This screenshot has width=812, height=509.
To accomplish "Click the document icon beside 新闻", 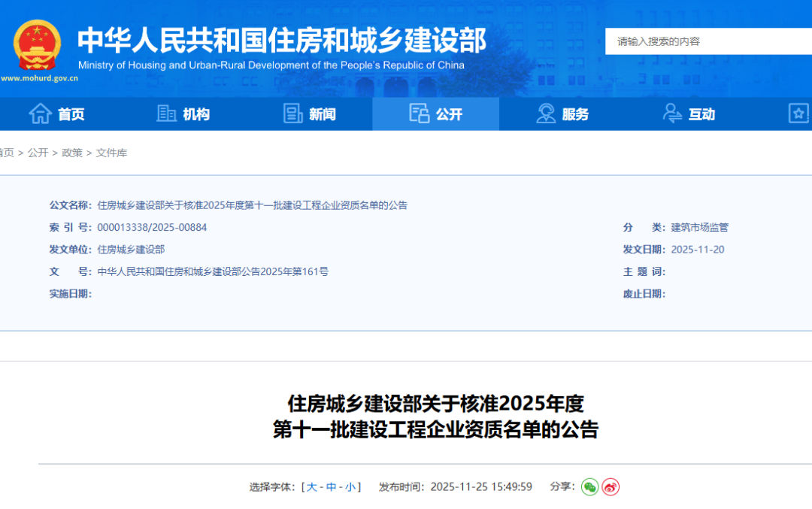I will click(292, 113).
